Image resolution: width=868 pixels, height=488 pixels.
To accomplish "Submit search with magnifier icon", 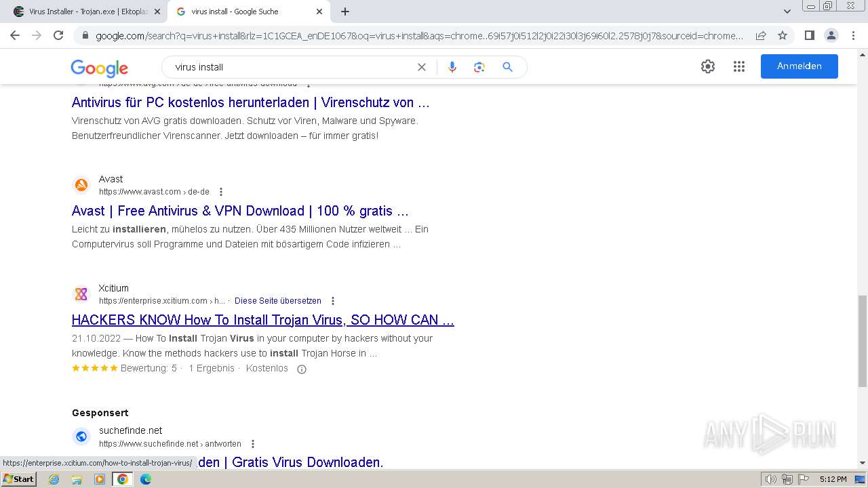I will pos(507,67).
